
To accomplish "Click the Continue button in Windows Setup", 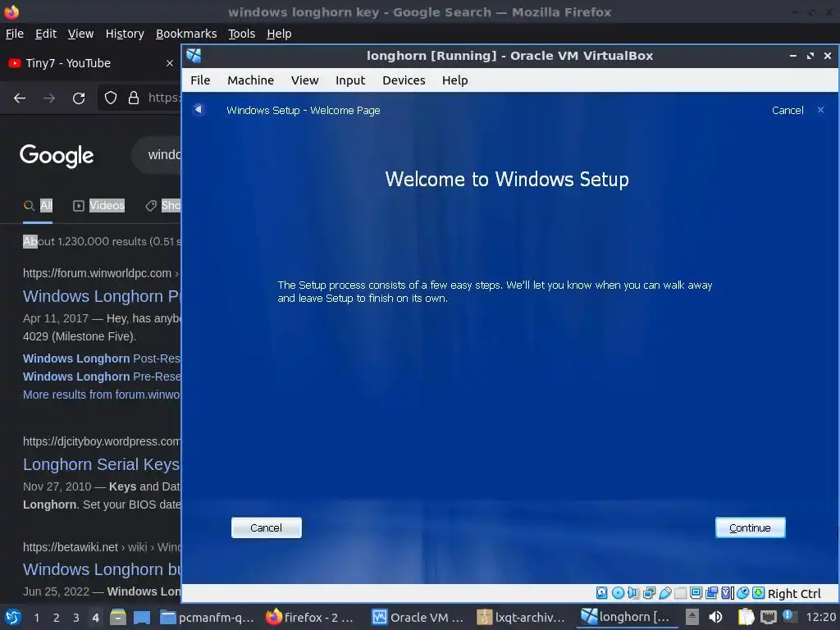I will pyautogui.click(x=750, y=527).
